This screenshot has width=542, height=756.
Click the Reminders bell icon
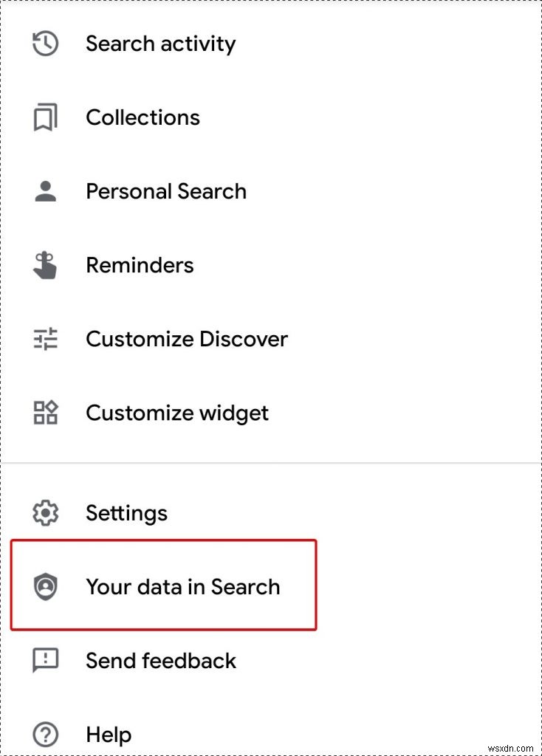point(44,264)
